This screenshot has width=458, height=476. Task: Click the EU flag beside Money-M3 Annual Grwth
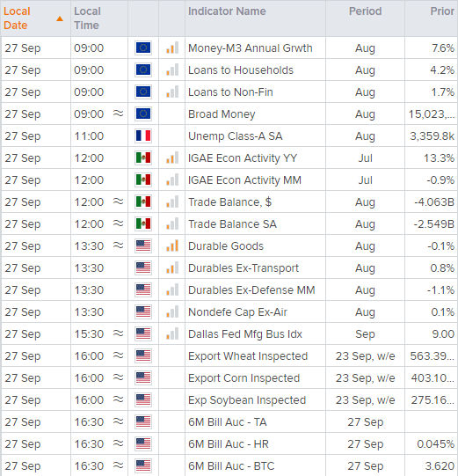click(143, 48)
